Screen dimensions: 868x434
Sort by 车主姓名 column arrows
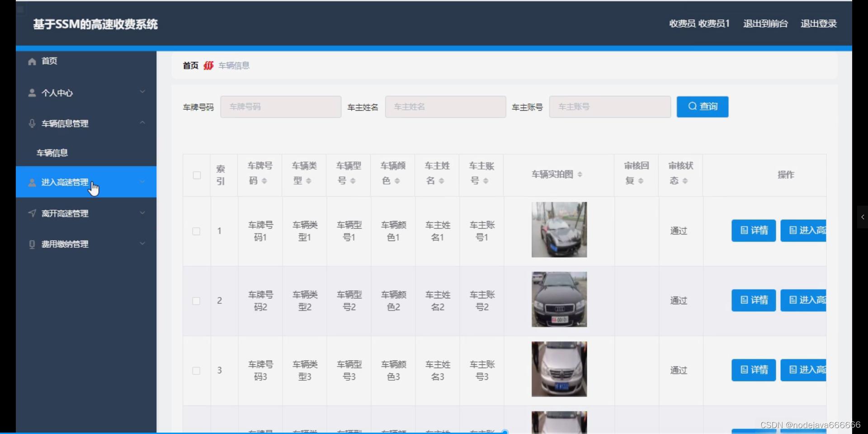pyautogui.click(x=442, y=181)
